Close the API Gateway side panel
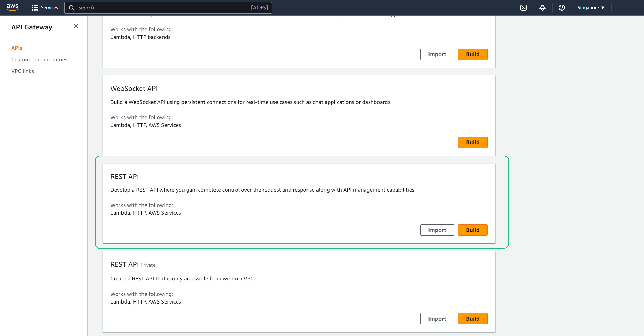This screenshot has height=336, width=644. [76, 26]
